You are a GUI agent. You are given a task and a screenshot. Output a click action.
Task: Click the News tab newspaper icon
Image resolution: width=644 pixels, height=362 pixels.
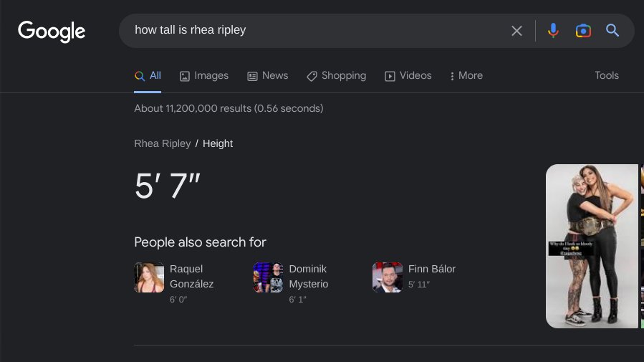tap(252, 76)
